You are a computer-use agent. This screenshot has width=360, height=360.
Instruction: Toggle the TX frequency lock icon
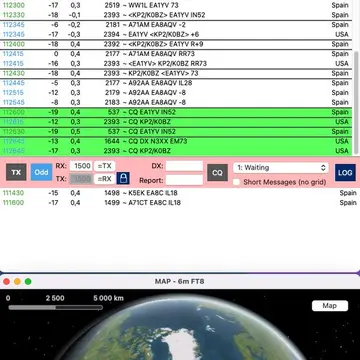click(x=123, y=178)
